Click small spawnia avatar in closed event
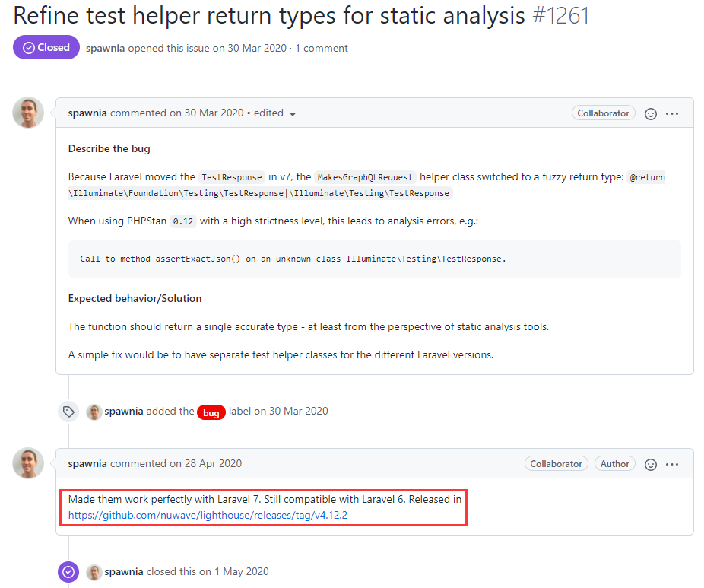 pos(94,572)
